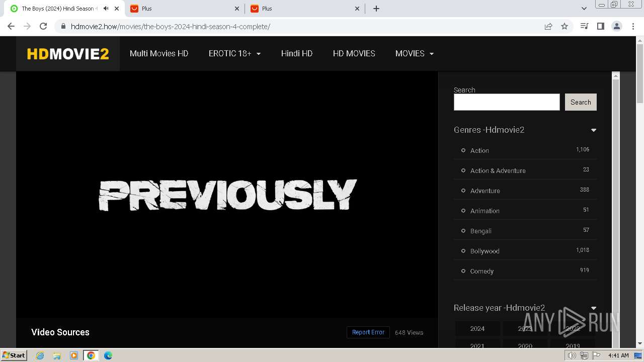Open File Explorer from taskbar

click(57, 355)
